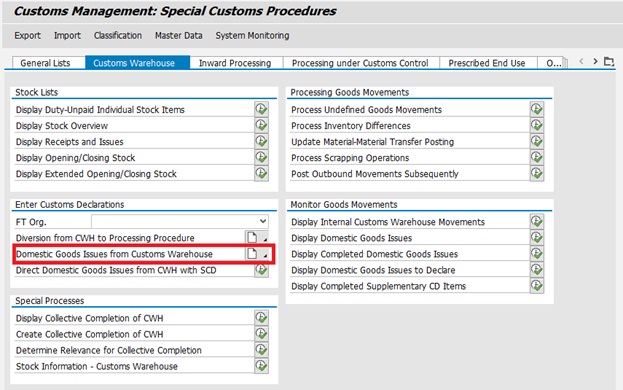Expand arrow beside Diversion from CWH create icon
The image size is (623, 390).
coord(265,238)
